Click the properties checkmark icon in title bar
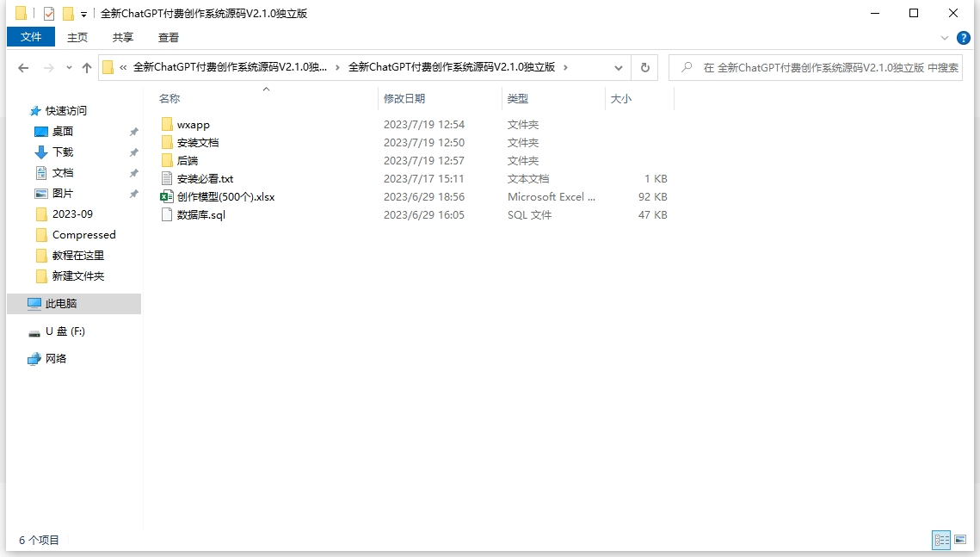Image resolution: width=980 pixels, height=557 pixels. point(49,13)
